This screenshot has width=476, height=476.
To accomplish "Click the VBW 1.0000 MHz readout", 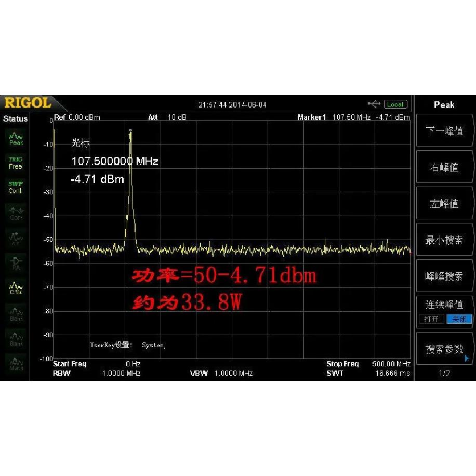I will [221, 373].
